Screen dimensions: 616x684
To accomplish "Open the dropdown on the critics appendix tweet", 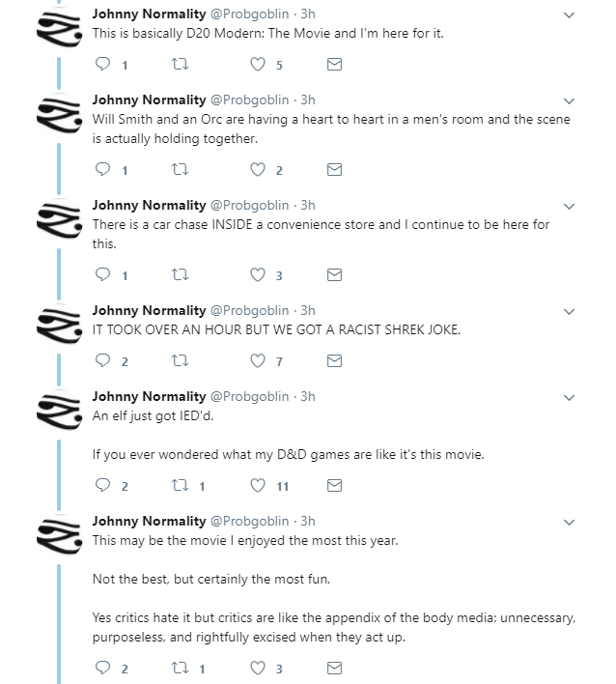I will 569,522.
